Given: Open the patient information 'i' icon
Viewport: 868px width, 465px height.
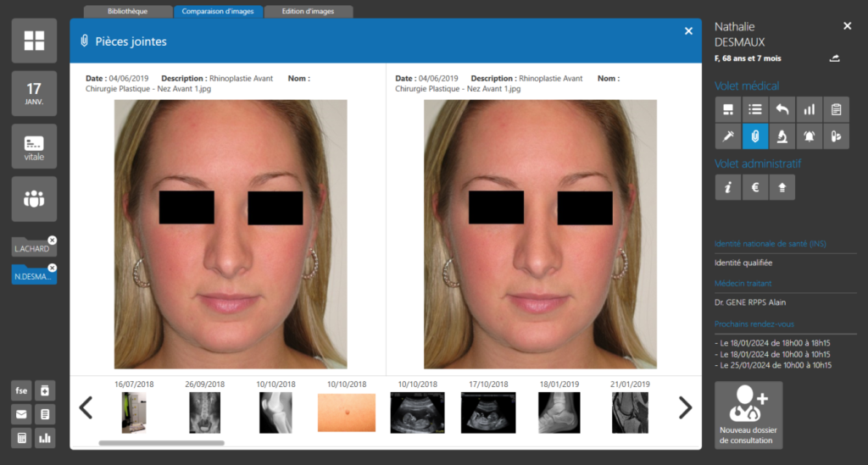Looking at the screenshot, I should (727, 188).
